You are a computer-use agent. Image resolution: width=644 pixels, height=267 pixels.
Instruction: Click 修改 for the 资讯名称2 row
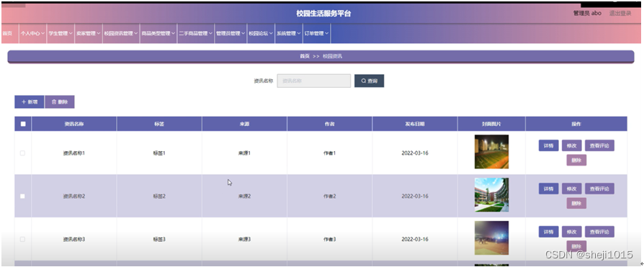click(572, 189)
